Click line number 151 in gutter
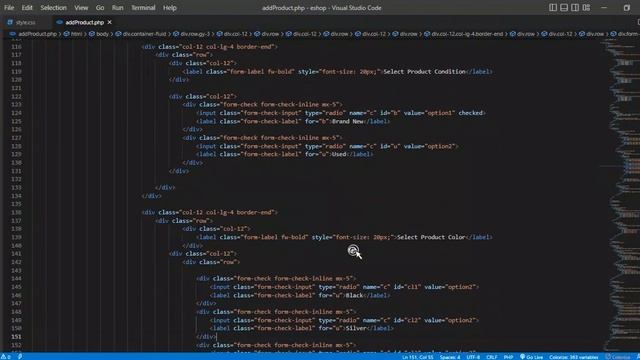This screenshot has height=360, width=640. pyautogui.click(x=16, y=337)
